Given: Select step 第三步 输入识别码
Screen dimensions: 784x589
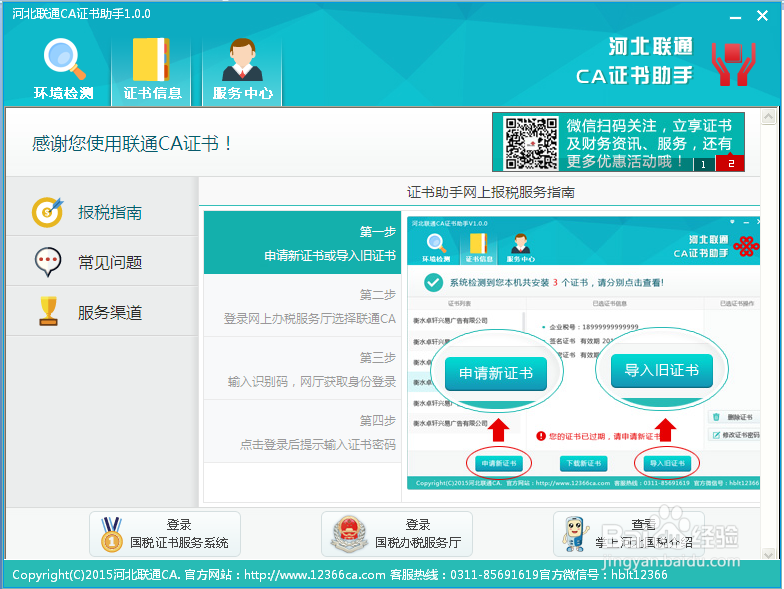Looking at the screenshot, I should pos(302,368).
